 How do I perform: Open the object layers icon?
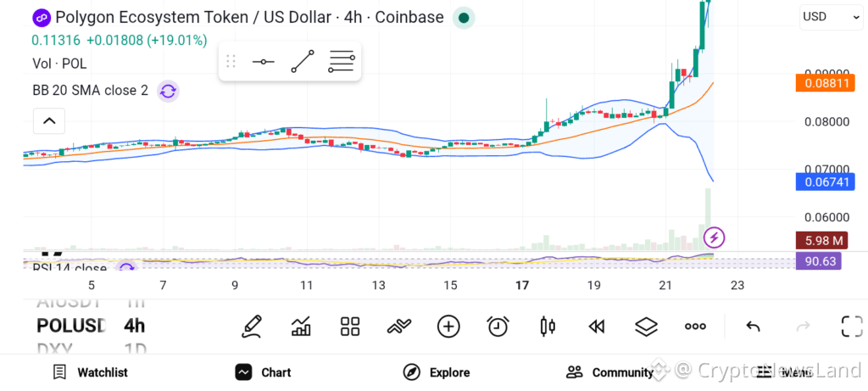pyautogui.click(x=646, y=327)
